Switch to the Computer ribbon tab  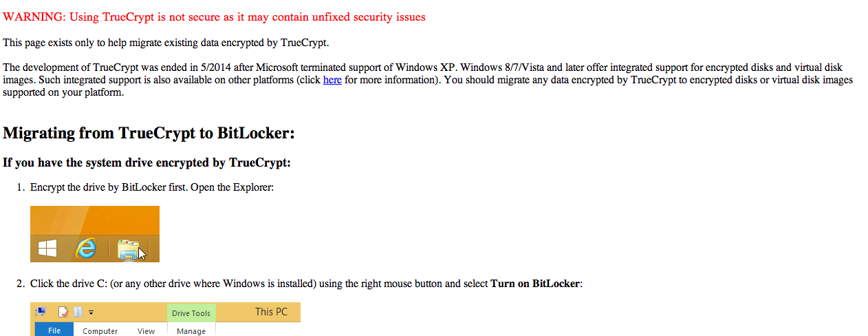click(100, 331)
